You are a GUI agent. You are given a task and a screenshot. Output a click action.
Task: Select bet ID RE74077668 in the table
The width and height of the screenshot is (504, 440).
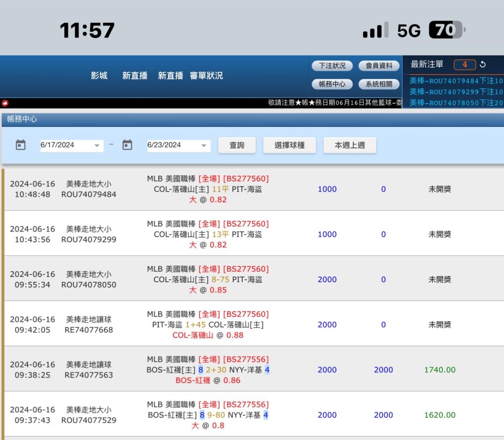89,330
